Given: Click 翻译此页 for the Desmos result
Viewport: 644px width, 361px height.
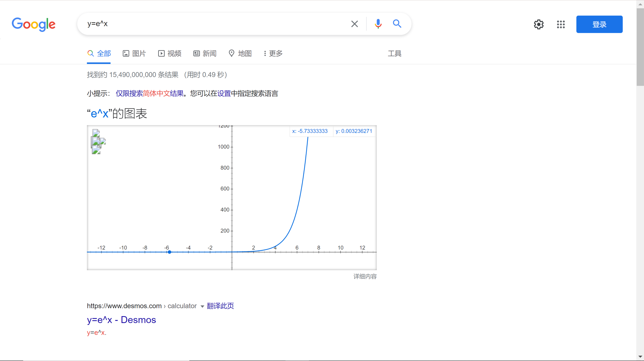Looking at the screenshot, I should tap(220, 306).
